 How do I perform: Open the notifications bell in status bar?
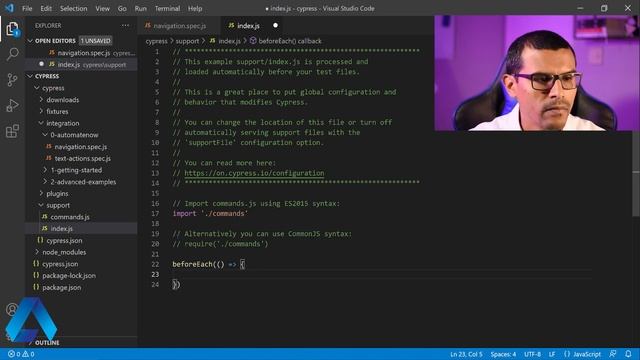click(628, 354)
